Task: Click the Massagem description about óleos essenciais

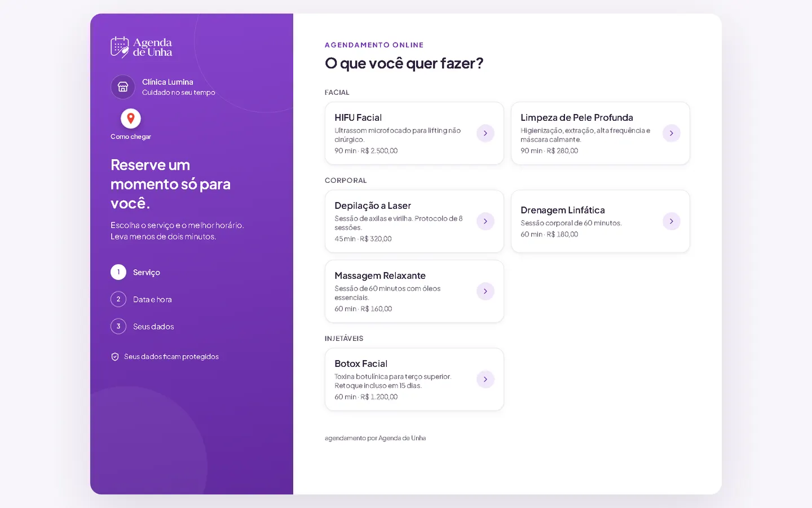Action: click(387, 293)
